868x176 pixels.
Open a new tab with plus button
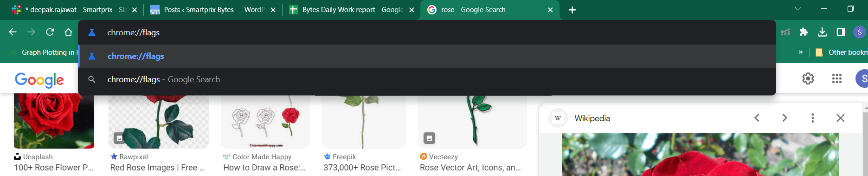572,10
